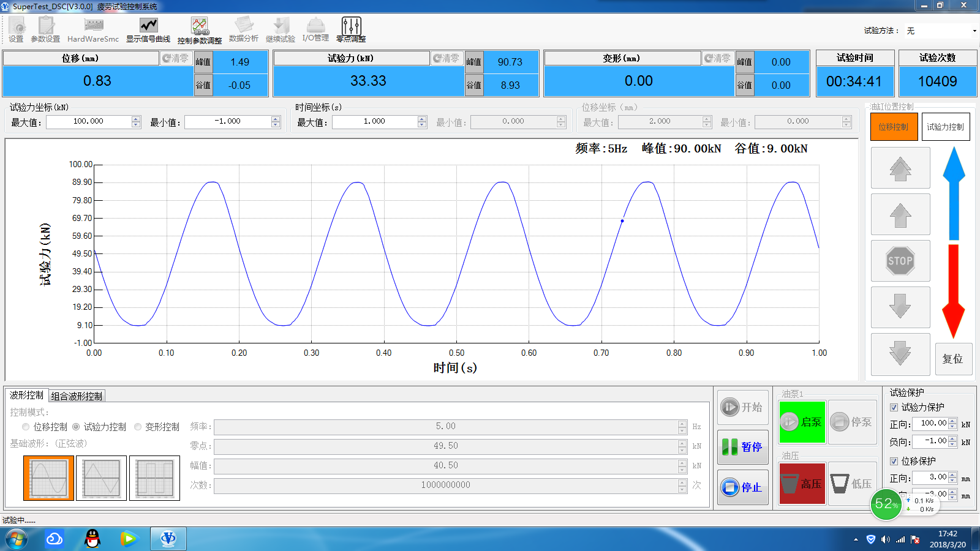Select the 位移控制 radio button

26,427
